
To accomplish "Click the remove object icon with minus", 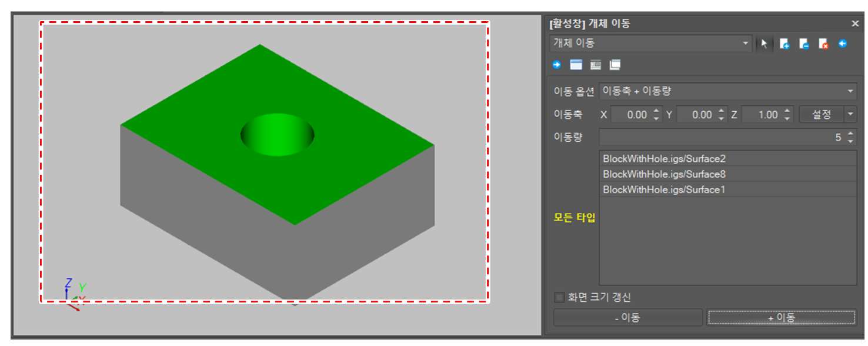I will pyautogui.click(x=804, y=44).
